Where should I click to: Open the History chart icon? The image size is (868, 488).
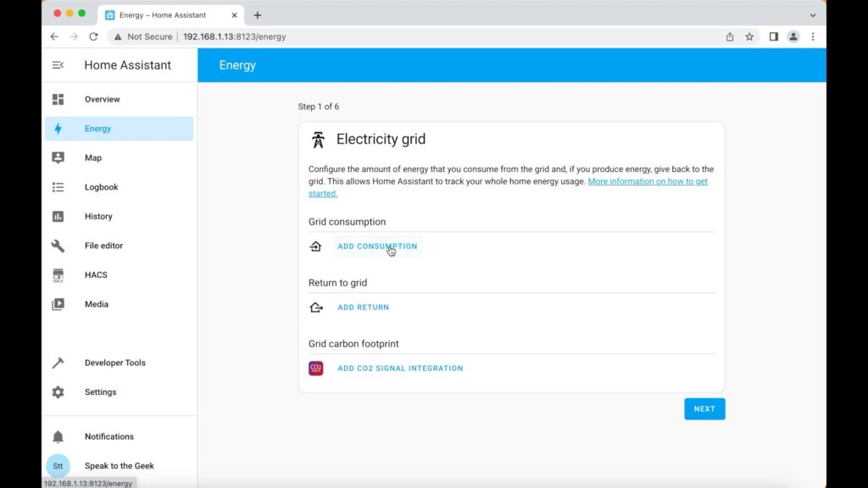coord(58,216)
